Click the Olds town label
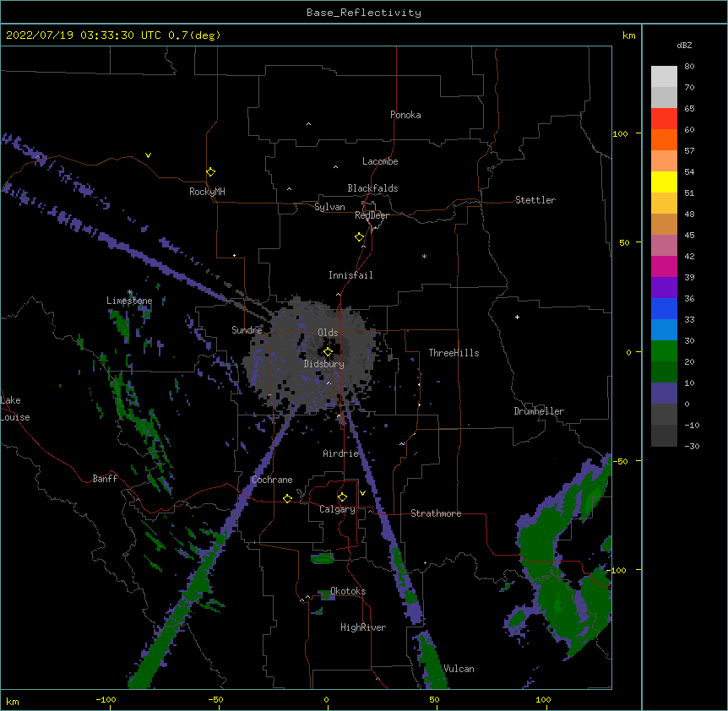Screen dimensions: 728x711 [328, 333]
